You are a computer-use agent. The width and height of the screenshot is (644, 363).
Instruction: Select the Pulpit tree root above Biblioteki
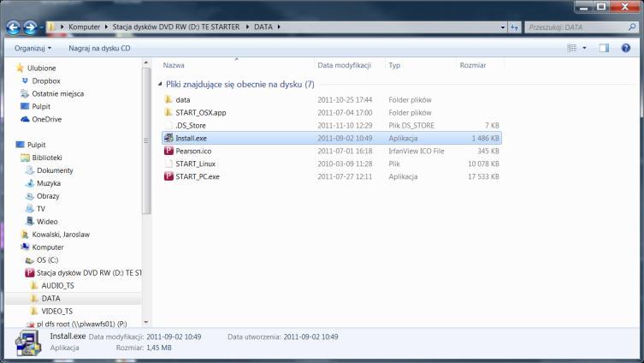click(36, 145)
